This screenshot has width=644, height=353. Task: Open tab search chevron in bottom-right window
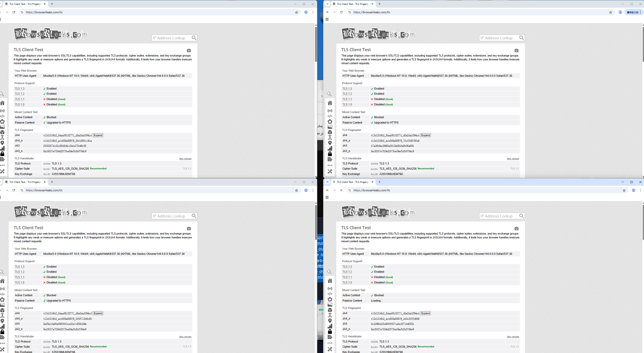pos(327,182)
